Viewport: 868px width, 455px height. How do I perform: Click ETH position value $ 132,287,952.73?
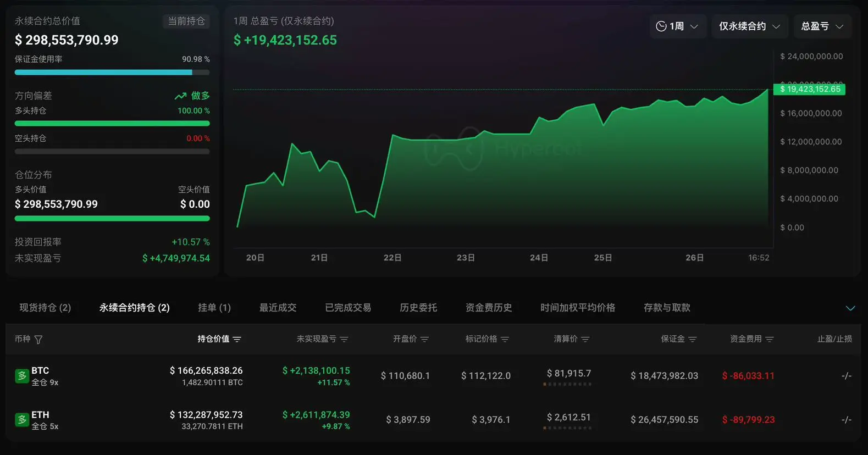coord(206,415)
